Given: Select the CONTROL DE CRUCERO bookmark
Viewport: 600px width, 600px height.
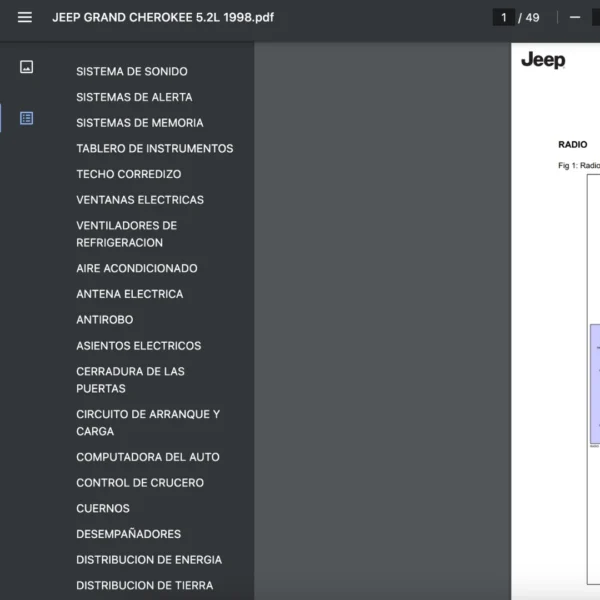Looking at the screenshot, I should [140, 483].
